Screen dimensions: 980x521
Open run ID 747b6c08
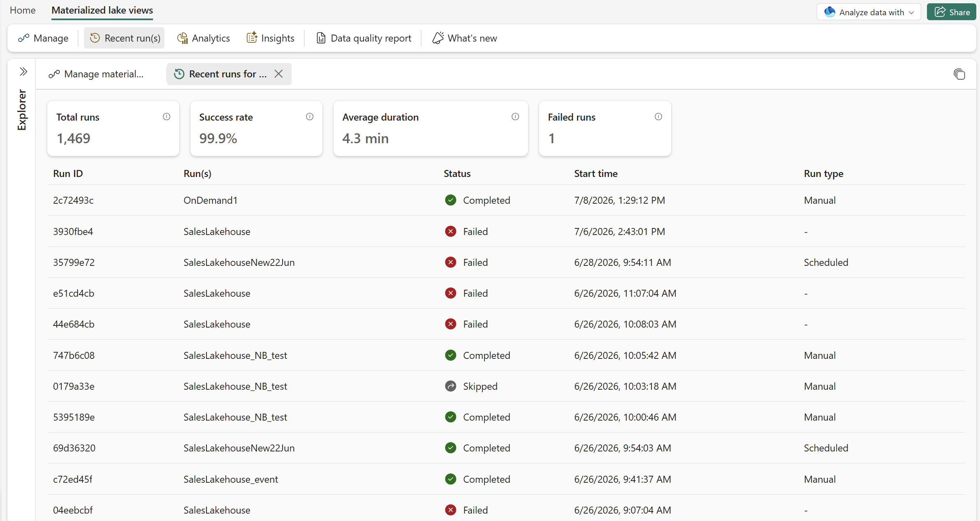(x=74, y=356)
